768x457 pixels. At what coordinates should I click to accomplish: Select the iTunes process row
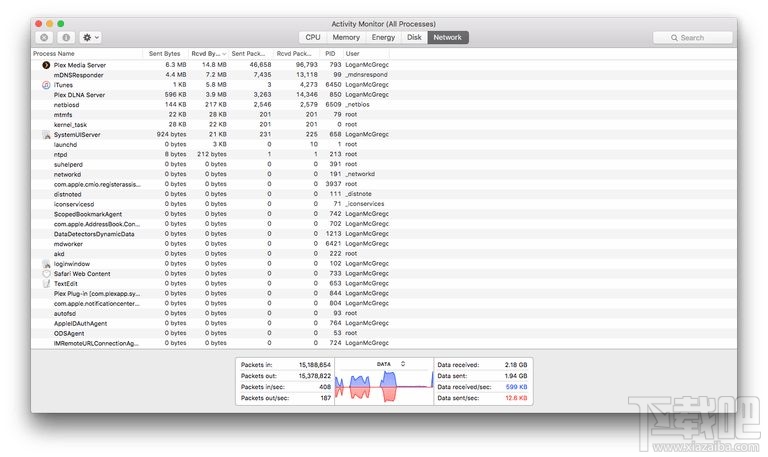click(384, 85)
